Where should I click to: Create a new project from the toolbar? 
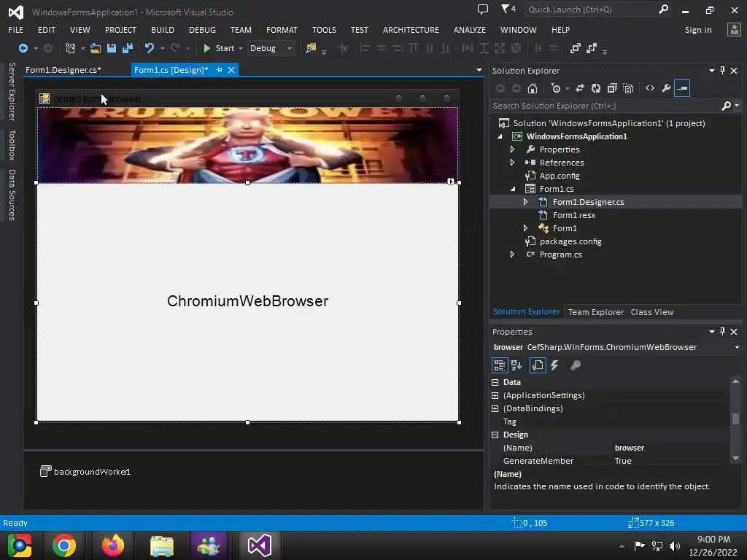(70, 48)
